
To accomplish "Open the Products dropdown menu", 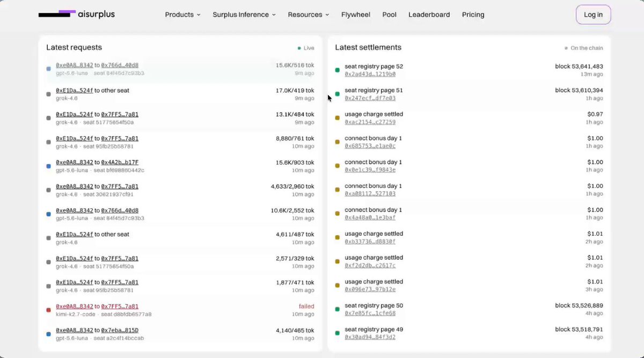I will click(182, 14).
